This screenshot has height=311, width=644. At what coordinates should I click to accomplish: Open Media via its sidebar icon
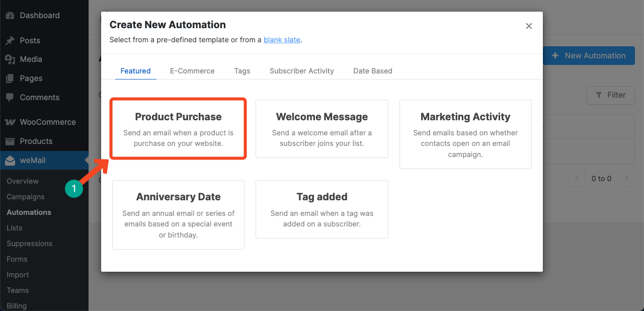pos(10,59)
